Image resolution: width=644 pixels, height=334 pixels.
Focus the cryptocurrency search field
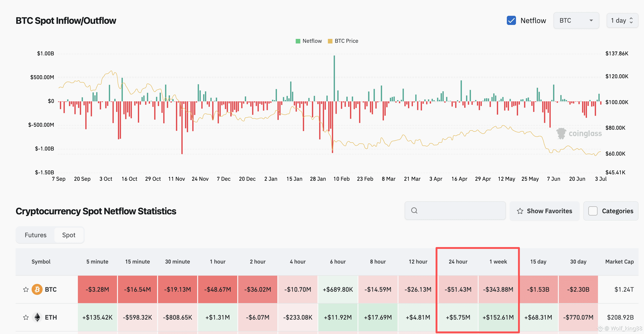click(455, 211)
